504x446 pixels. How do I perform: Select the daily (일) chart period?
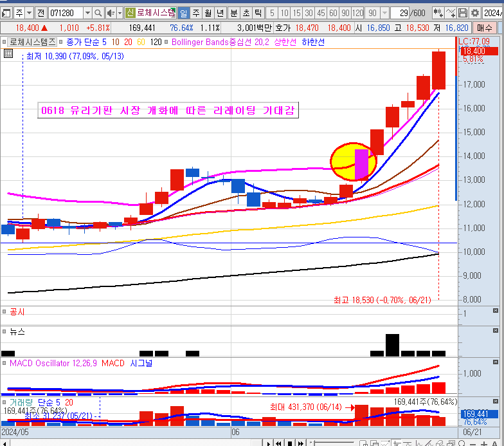pos(183,13)
